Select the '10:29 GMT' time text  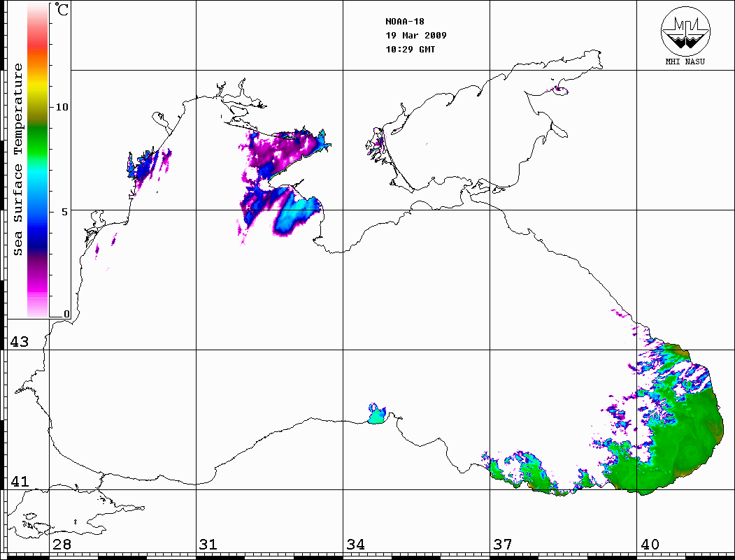410,50
